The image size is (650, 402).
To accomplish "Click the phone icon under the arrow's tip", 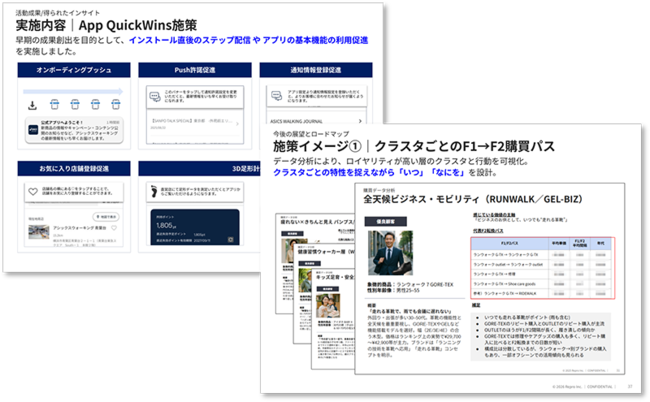I will [116, 104].
